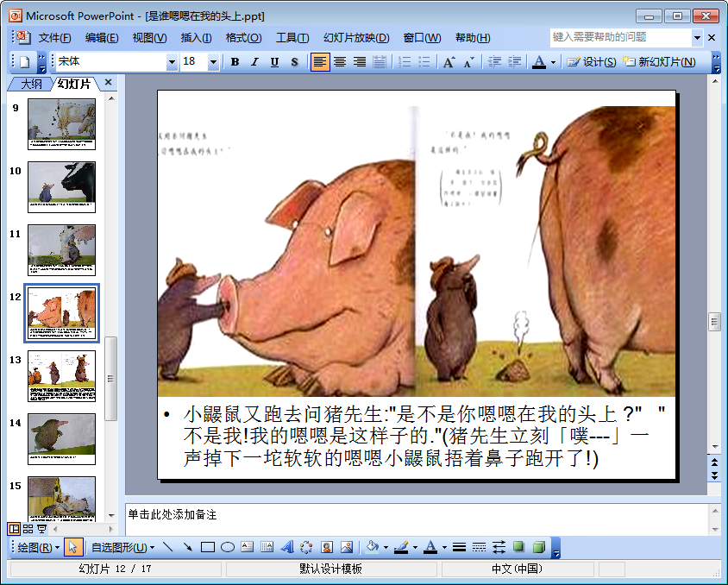728x585 pixels.
Task: Open the 视图(V) menu
Action: (149, 38)
